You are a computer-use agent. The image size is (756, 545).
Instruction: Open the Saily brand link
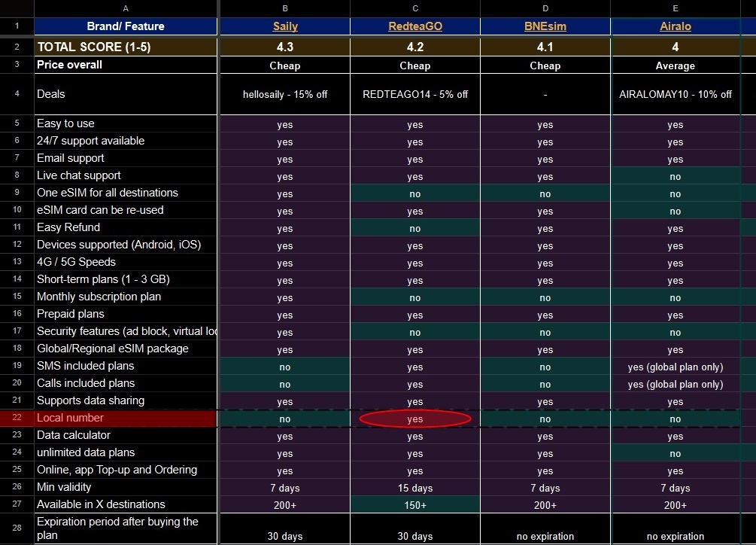point(284,26)
